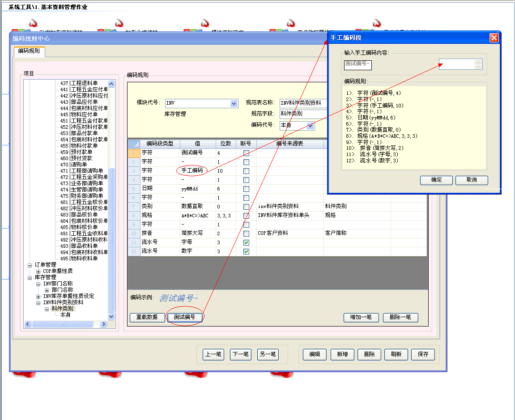This screenshot has height=420, width=515.
Task: Open the 编码代号 本身 dropdown
Action: [311, 126]
